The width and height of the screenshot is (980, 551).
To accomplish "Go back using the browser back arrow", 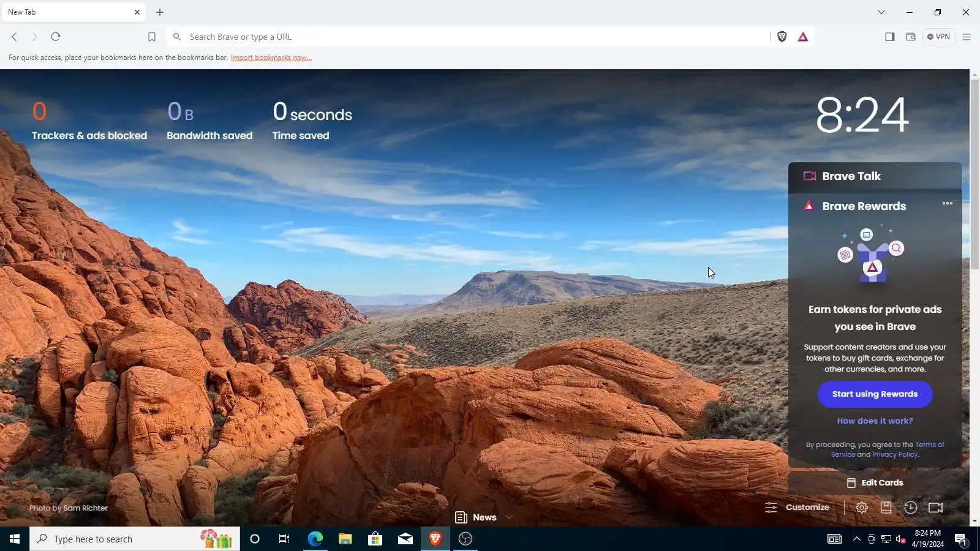I will click(x=14, y=37).
